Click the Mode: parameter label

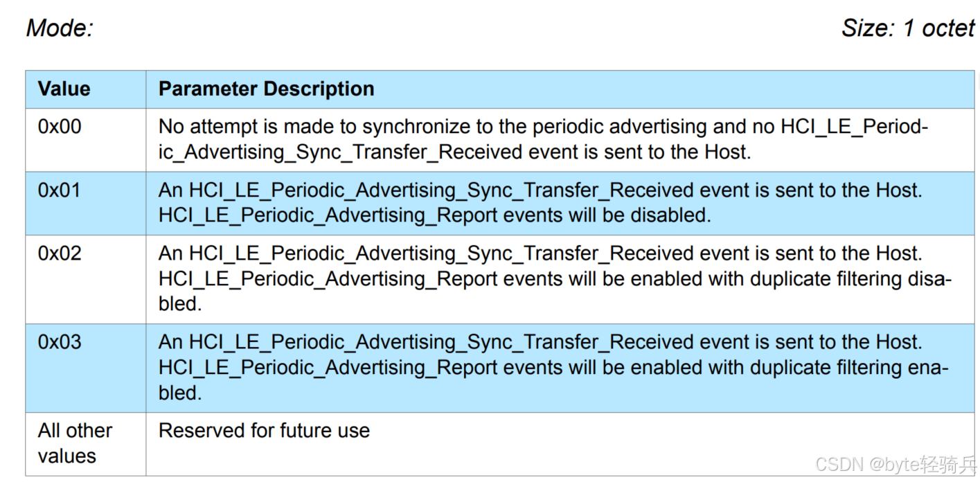click(60, 28)
